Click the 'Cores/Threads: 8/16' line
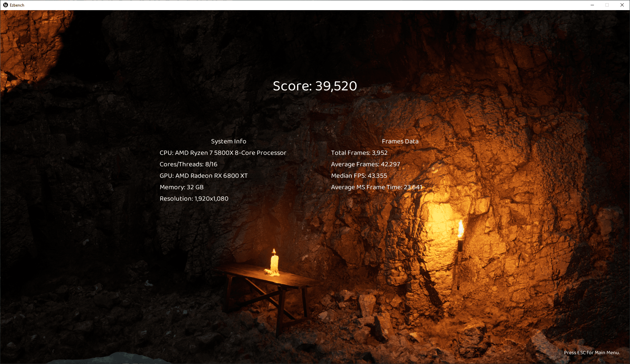This screenshot has height=364, width=630. point(188,164)
